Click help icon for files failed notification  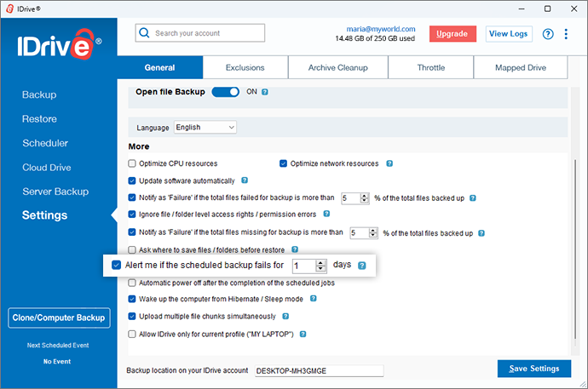click(473, 198)
